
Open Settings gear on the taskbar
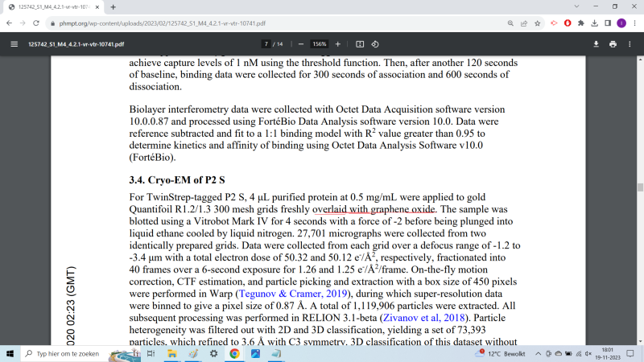[213, 353]
